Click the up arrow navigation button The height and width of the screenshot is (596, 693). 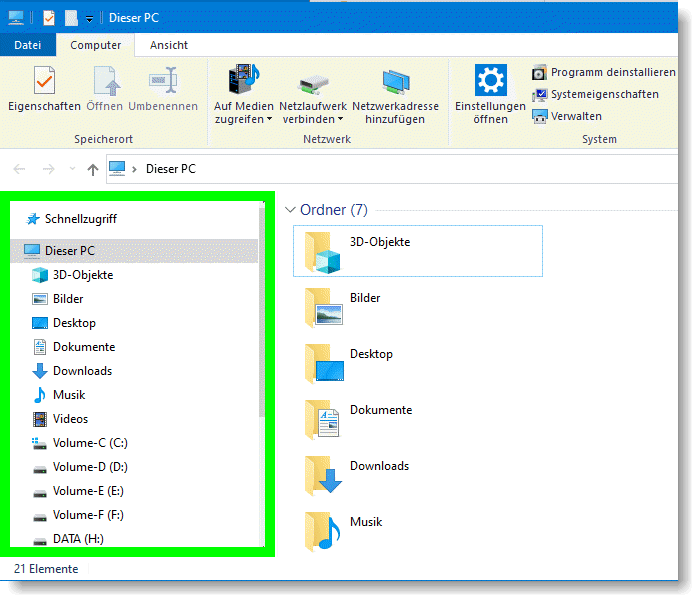pyautogui.click(x=93, y=170)
